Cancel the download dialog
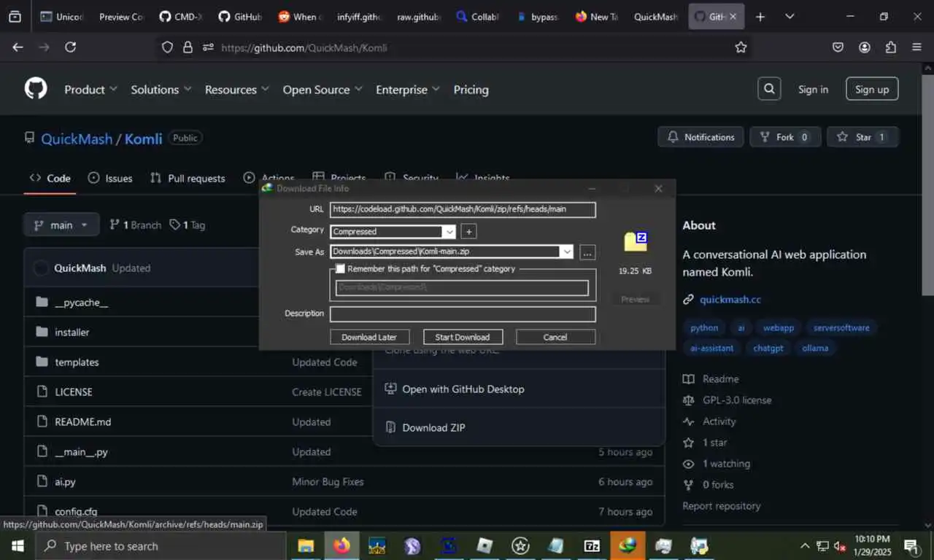The height and width of the screenshot is (560, 934). [555, 337]
